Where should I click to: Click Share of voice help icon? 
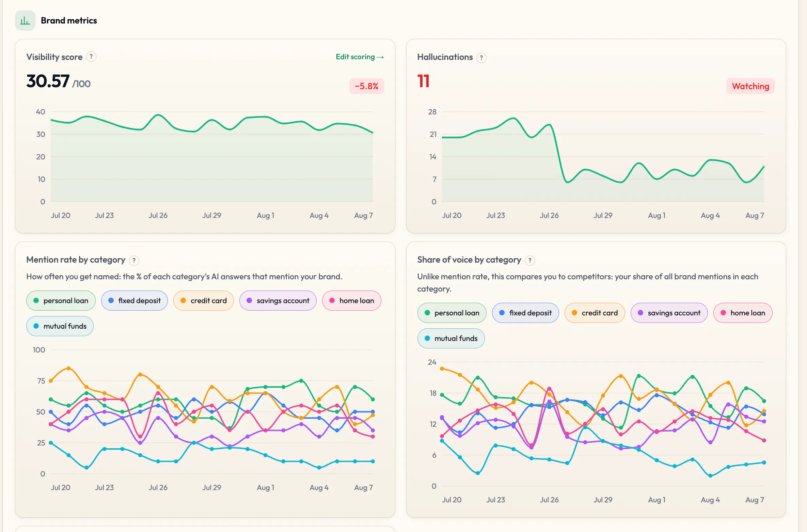pyautogui.click(x=530, y=260)
